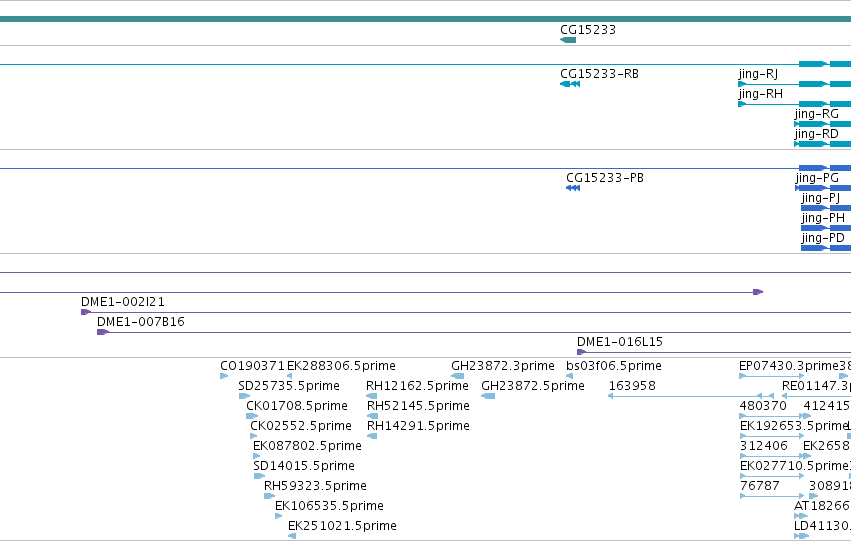Screen dimensions: 851x541
Task: Select the 76787 feature line glyph
Action: pyautogui.click(x=772, y=496)
